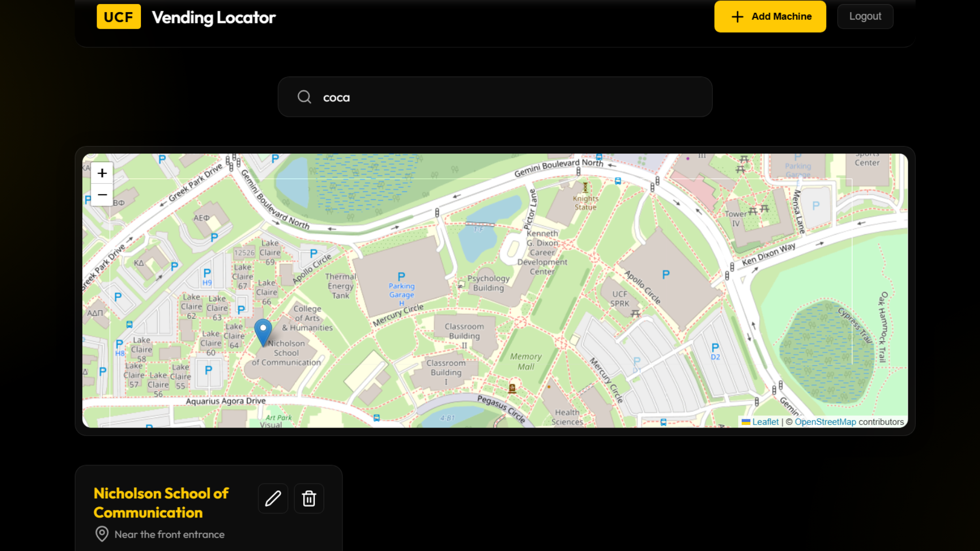This screenshot has height=551, width=980.
Task: Edit Nicholson School machine with pencil icon
Action: [273, 498]
